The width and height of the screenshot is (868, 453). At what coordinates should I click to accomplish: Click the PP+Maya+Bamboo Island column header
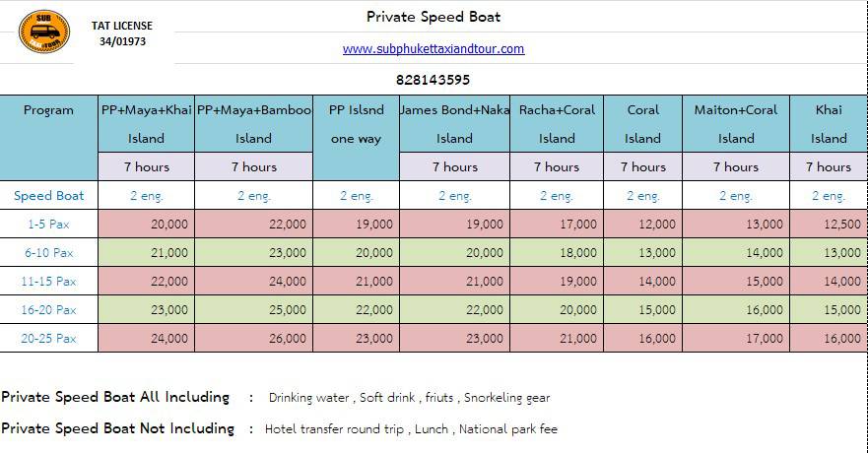pyautogui.click(x=253, y=124)
